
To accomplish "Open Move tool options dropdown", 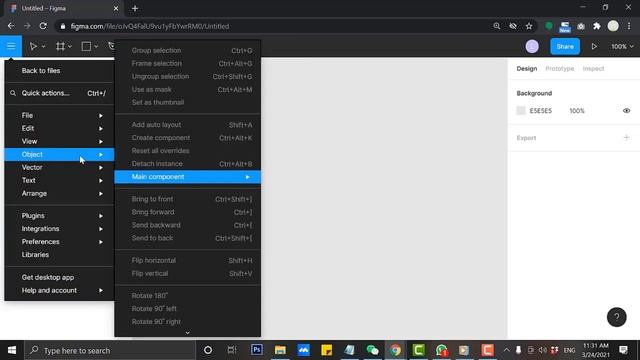I will (x=43, y=47).
